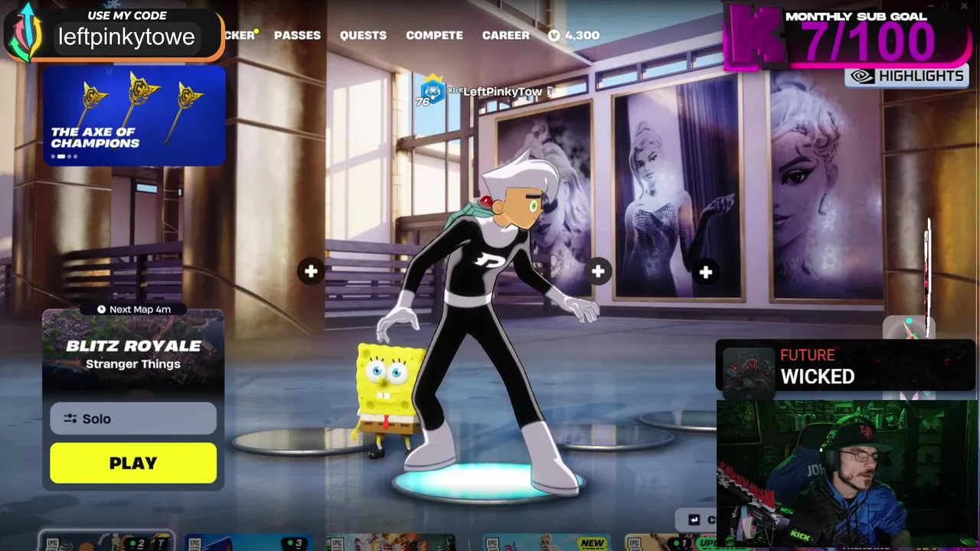980x551 pixels.
Task: Click the plus invite slot left of Danny Phantom
Action: pyautogui.click(x=311, y=271)
